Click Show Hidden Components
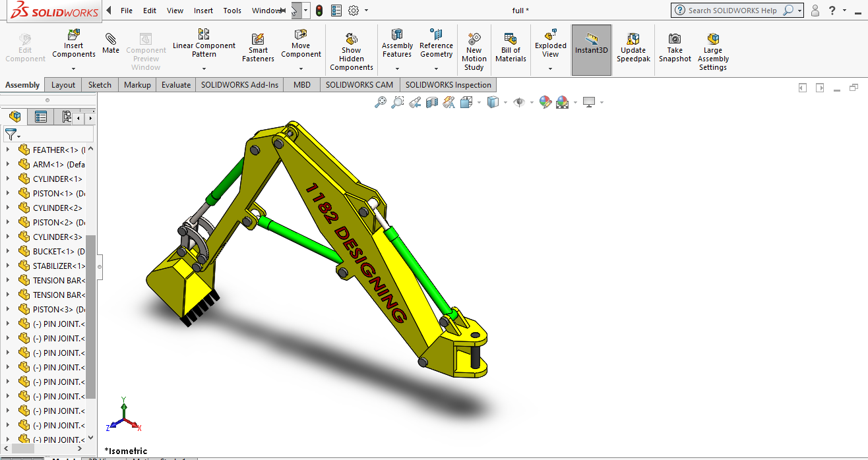Image resolution: width=868 pixels, height=460 pixels. (352, 52)
